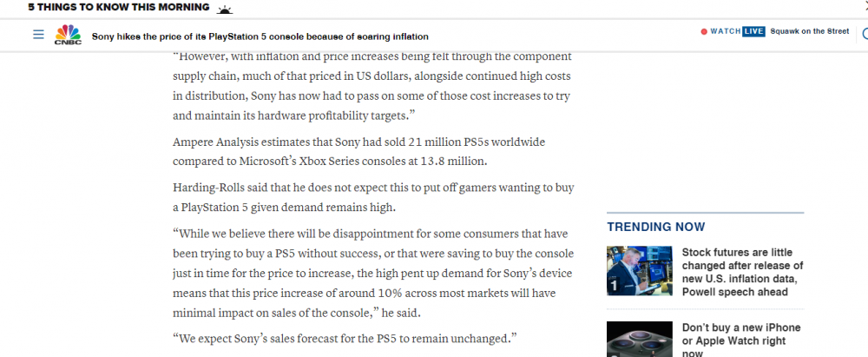Screen dimensions: 868x357
Task: Click the WATCH LIVE button
Action: pos(737,32)
